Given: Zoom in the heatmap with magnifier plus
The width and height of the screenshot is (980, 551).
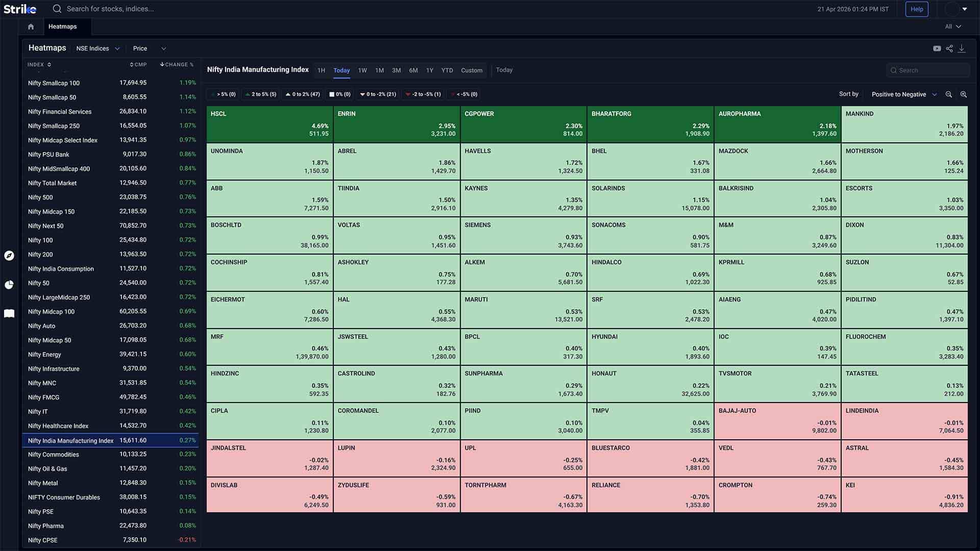Looking at the screenshot, I should click(964, 94).
